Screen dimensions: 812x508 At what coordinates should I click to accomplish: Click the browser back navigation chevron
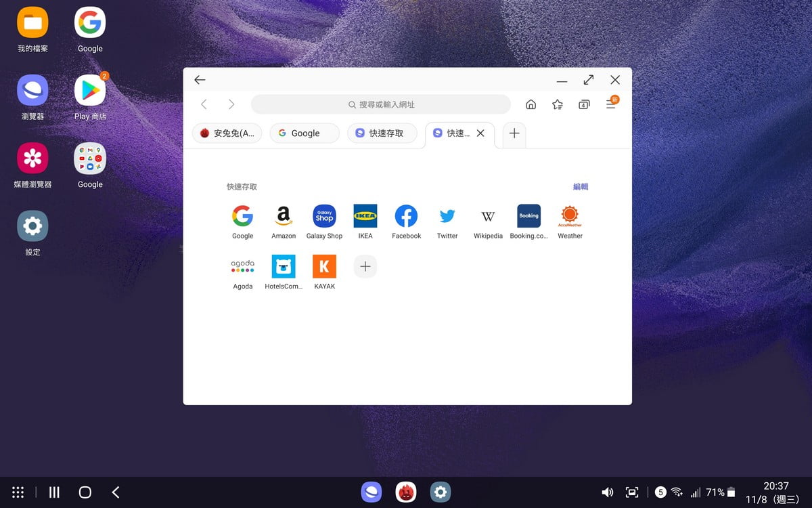(x=204, y=104)
